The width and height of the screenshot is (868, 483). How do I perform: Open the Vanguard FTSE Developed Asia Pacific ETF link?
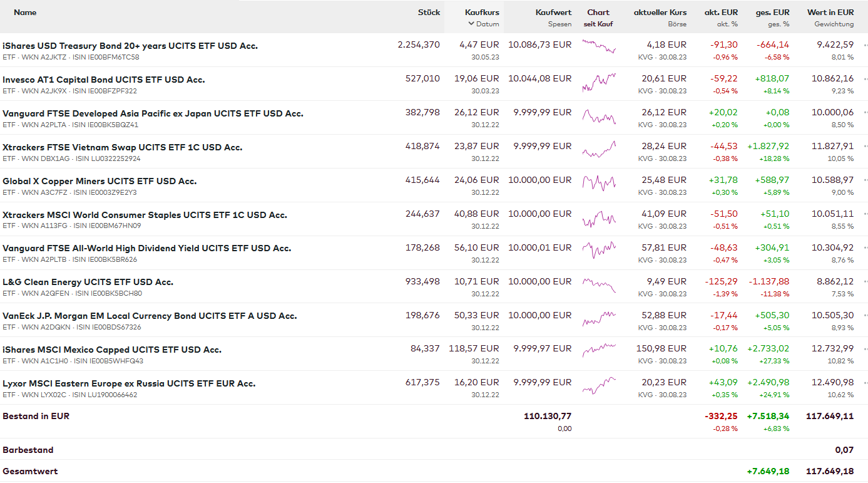tap(153, 113)
